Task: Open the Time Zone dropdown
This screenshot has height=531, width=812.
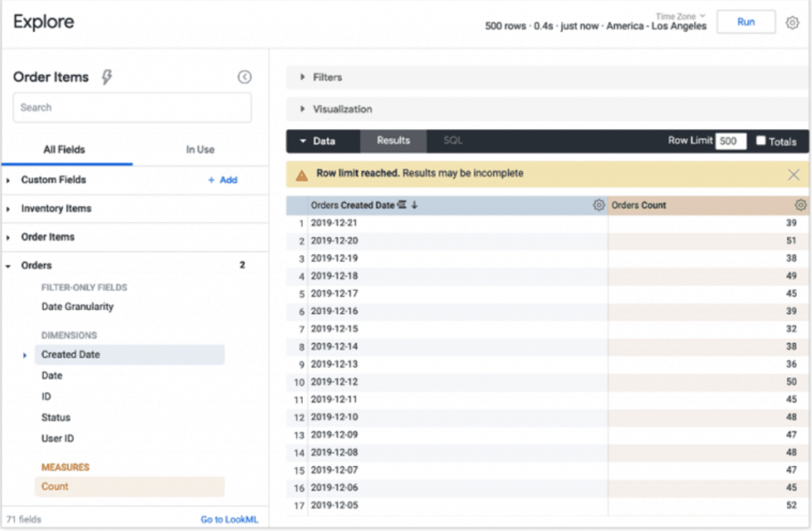Action: click(x=680, y=16)
